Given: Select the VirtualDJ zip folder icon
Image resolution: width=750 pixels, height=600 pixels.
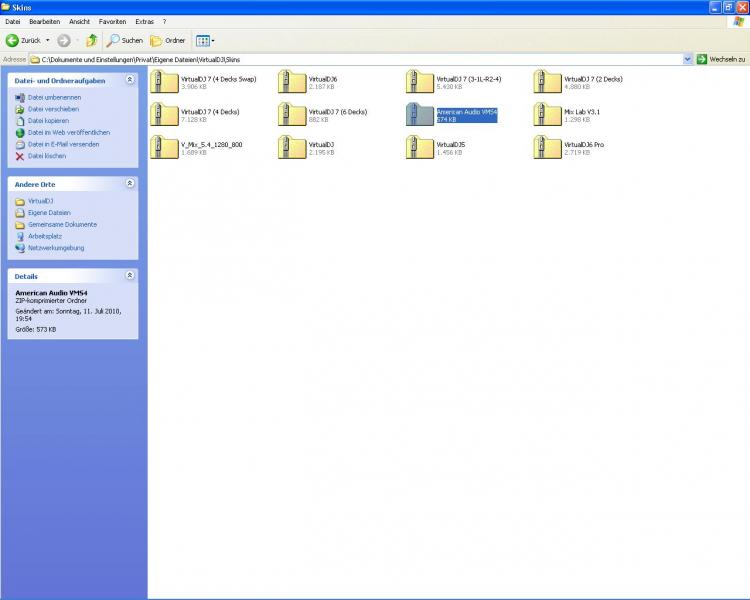Looking at the screenshot, I should (292, 147).
